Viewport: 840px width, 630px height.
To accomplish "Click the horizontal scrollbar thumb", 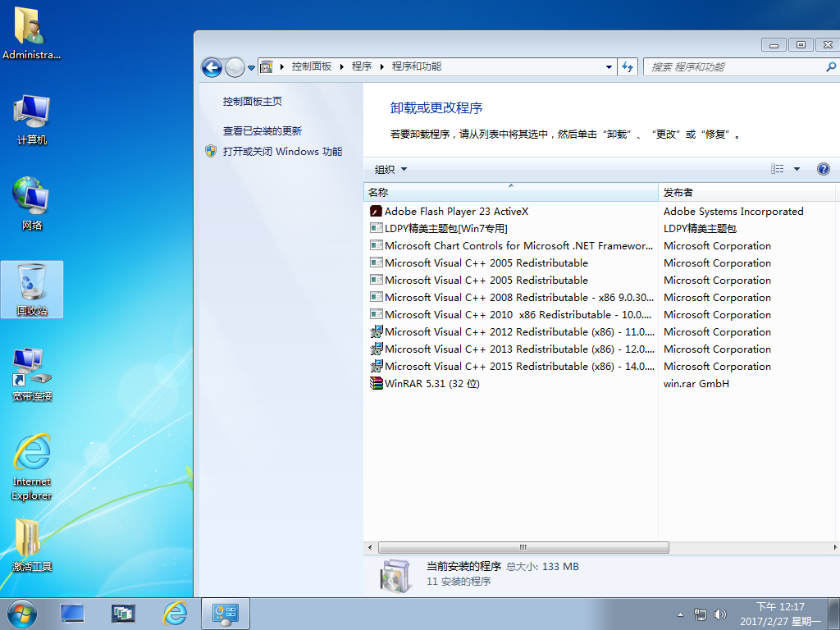I will pyautogui.click(x=523, y=547).
